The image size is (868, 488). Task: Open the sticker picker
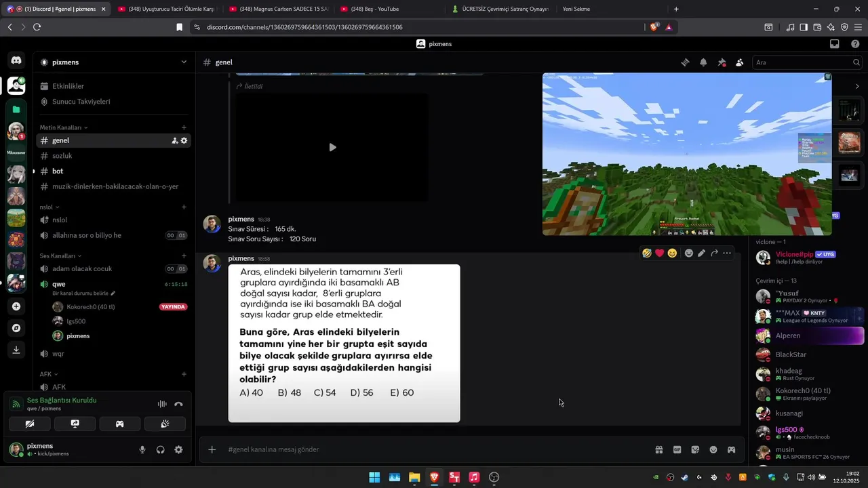pos(695,449)
